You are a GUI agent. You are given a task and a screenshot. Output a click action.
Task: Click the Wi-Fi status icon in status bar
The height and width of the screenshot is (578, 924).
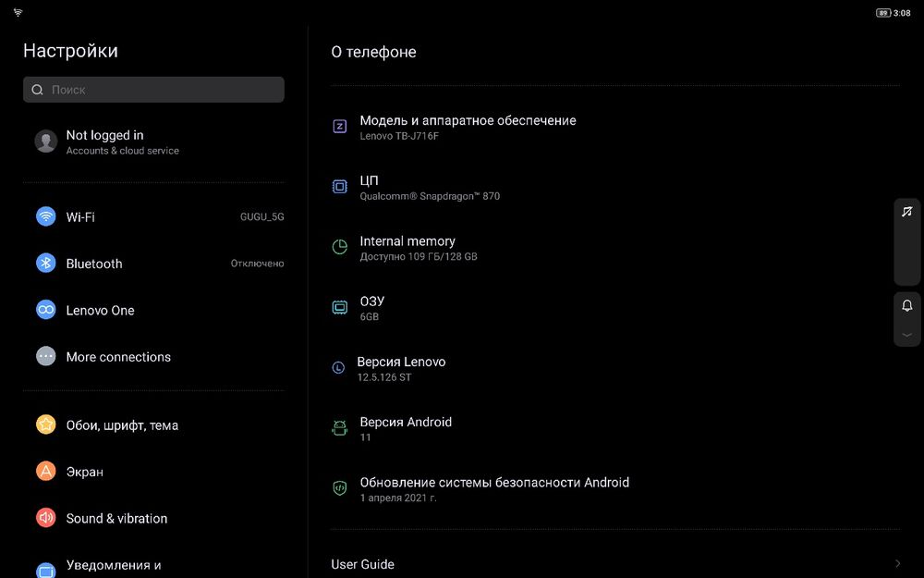18,12
